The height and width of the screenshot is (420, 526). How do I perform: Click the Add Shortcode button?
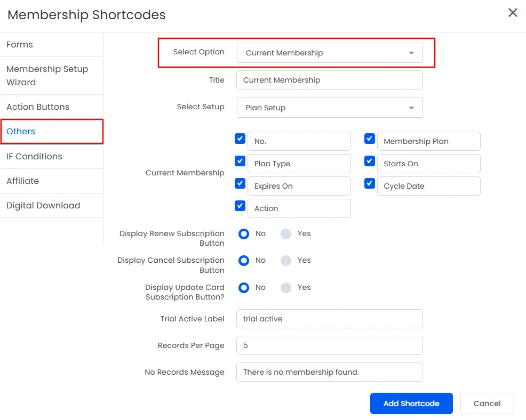coord(411,403)
